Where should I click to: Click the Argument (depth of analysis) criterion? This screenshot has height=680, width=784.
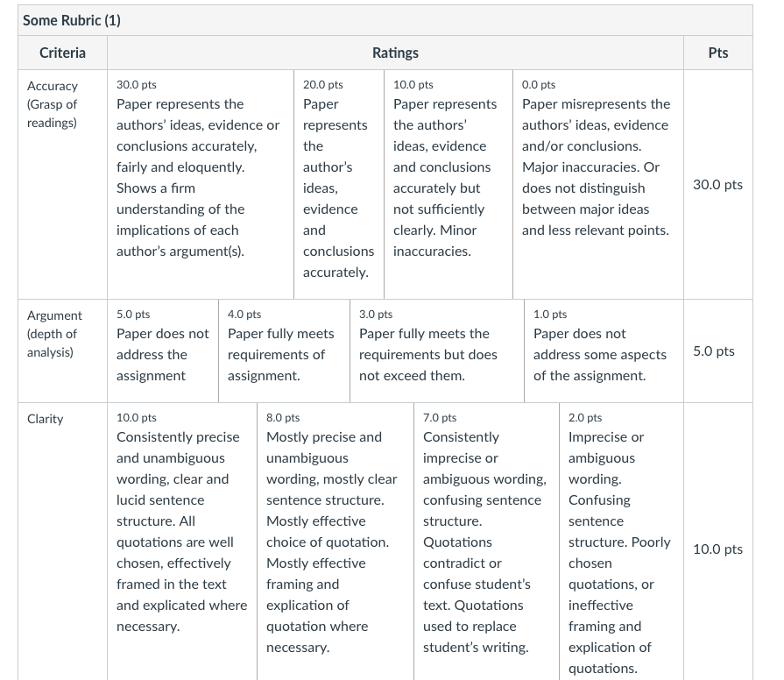(x=54, y=334)
